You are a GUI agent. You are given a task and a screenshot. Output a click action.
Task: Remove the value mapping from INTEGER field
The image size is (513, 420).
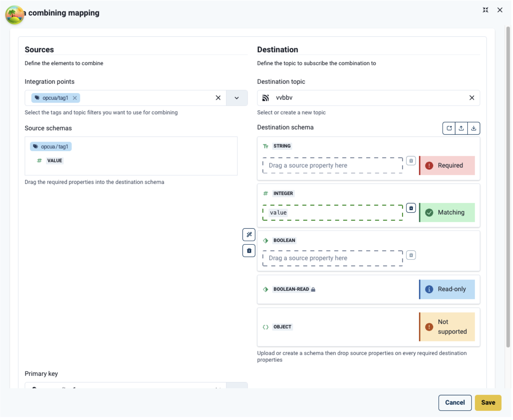tap(411, 208)
